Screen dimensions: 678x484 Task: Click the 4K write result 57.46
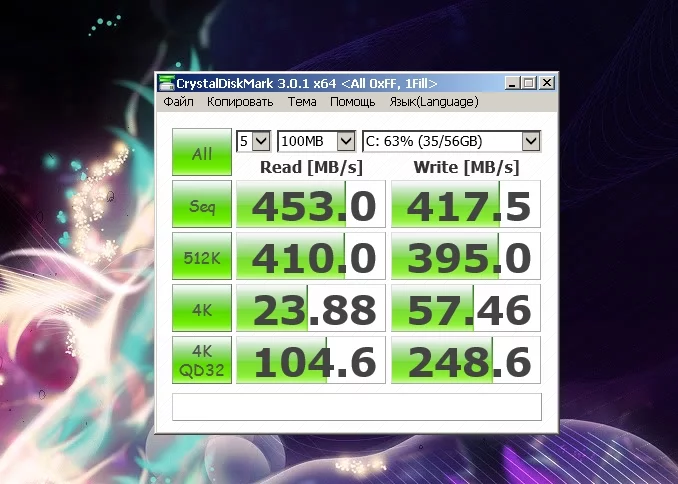[466, 308]
